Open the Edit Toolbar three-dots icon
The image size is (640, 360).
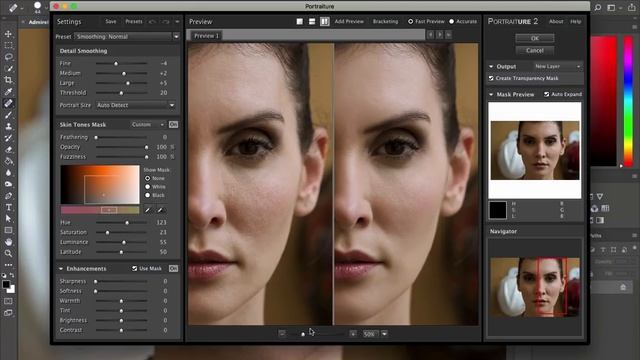point(8,264)
